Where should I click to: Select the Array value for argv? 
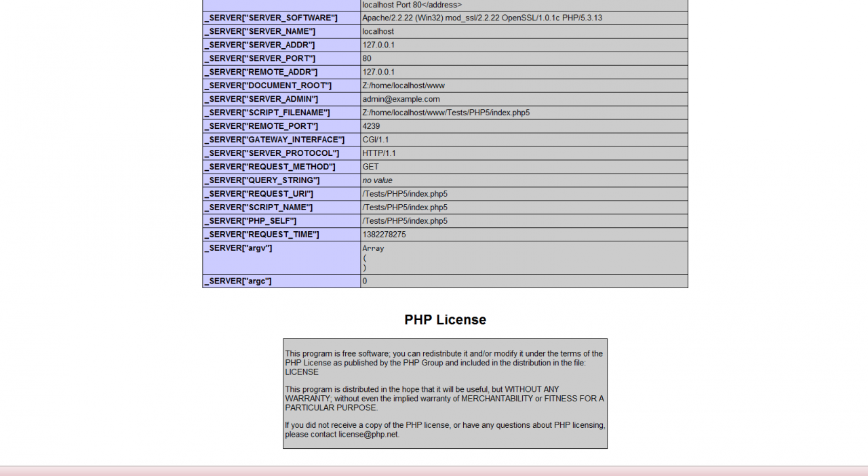point(373,258)
